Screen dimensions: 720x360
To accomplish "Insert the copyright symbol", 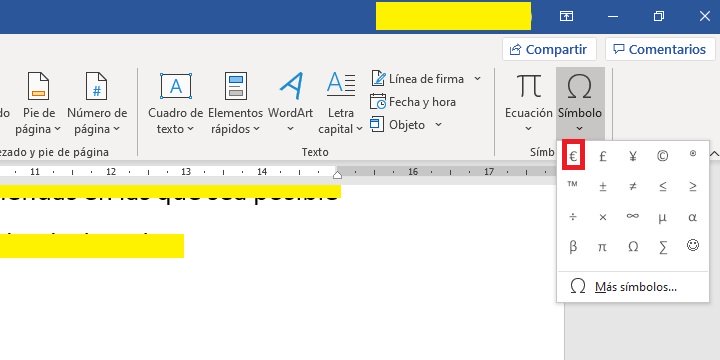I will pyautogui.click(x=663, y=156).
